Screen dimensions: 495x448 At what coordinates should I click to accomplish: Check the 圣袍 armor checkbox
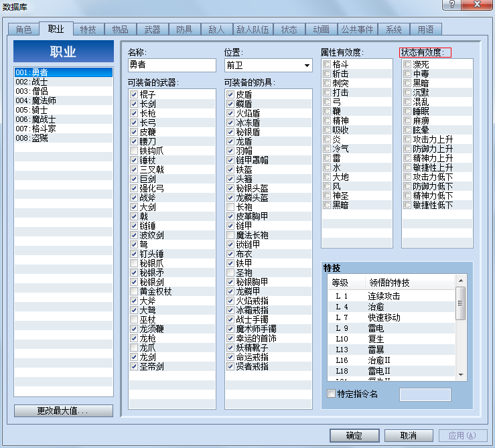[230, 273]
